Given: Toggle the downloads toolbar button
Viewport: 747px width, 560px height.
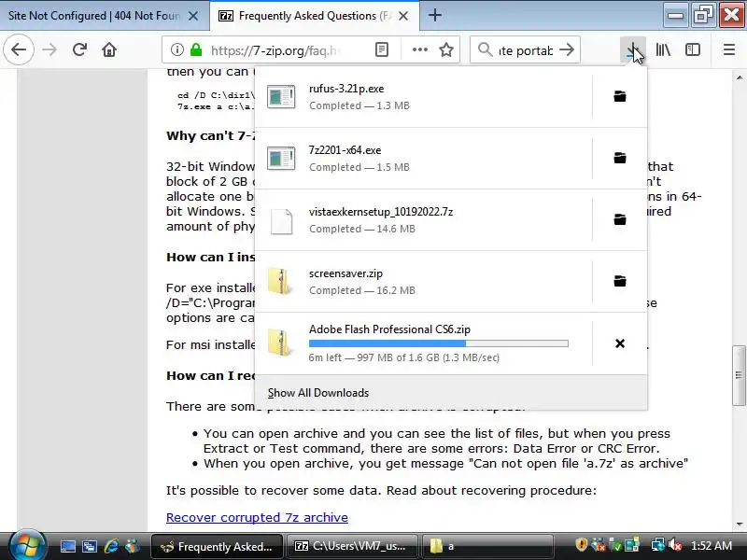Looking at the screenshot, I should (x=633, y=49).
